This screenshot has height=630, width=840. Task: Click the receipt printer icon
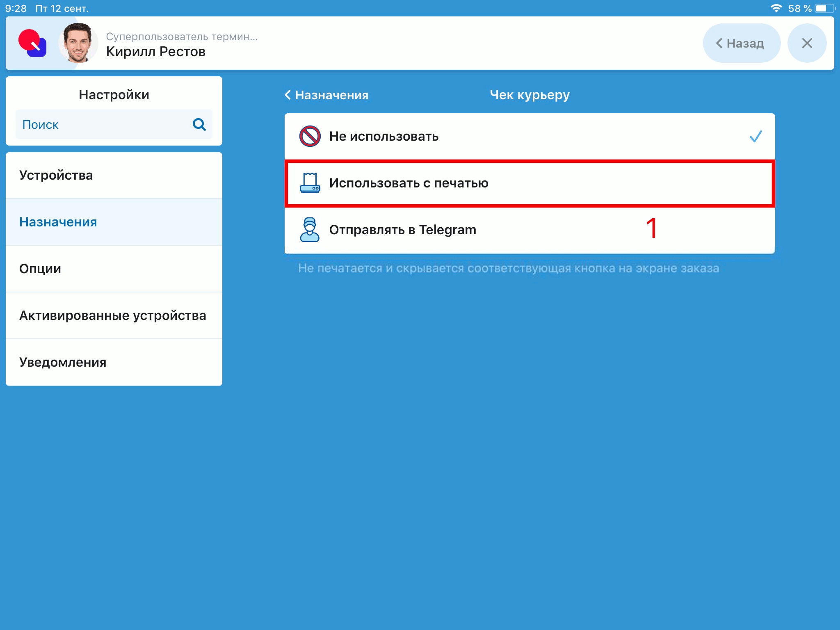(310, 183)
